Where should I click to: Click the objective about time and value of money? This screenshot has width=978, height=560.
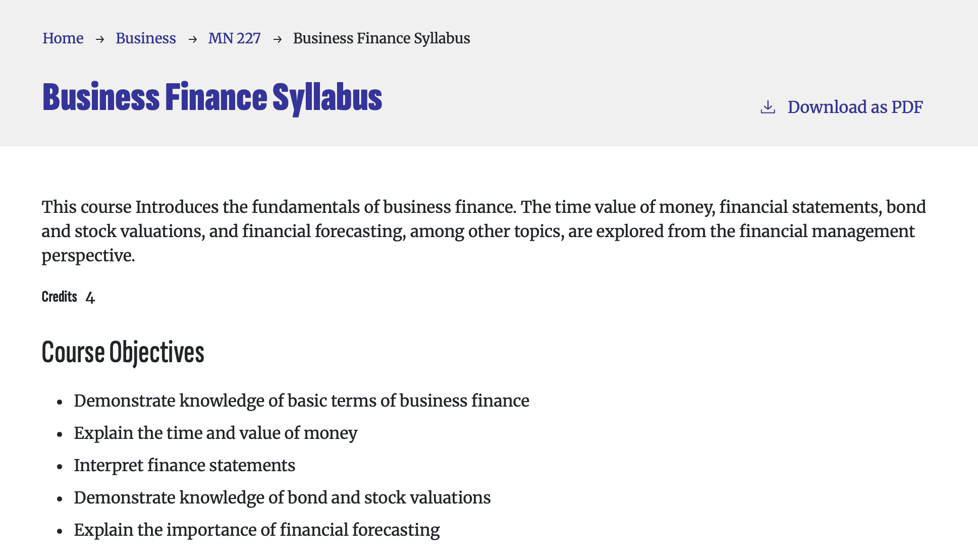215,433
